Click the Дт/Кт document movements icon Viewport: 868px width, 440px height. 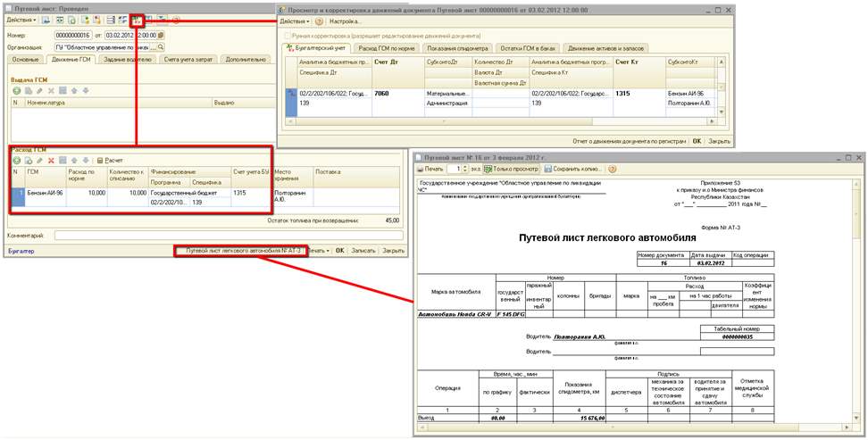138,19
